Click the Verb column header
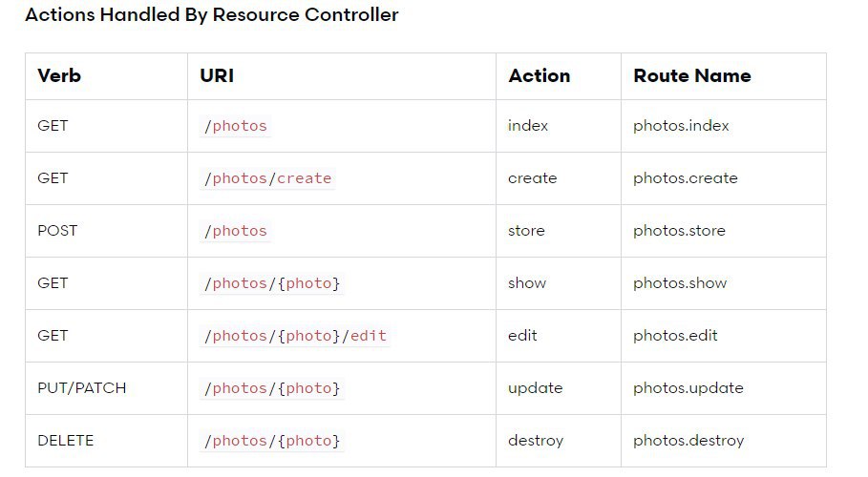Viewport: 868px width, 477px height. coord(59,75)
